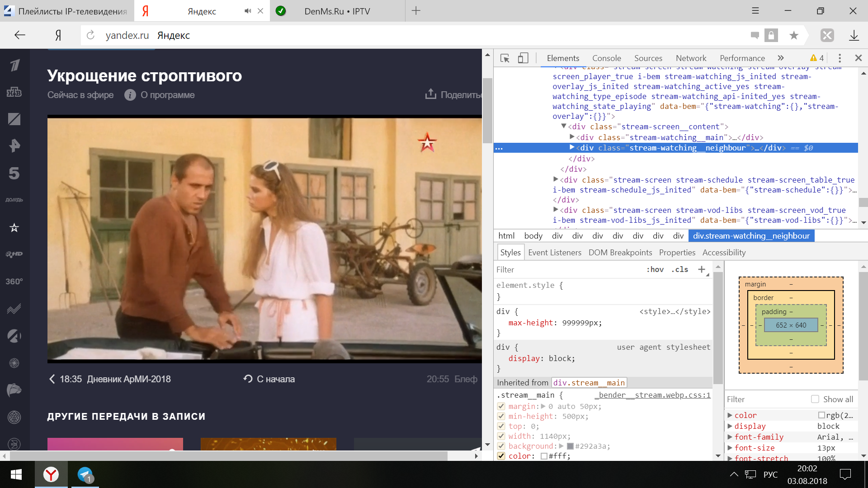Bookmark the page with the star icon
Image resolution: width=868 pixels, height=488 pixels.
794,35
